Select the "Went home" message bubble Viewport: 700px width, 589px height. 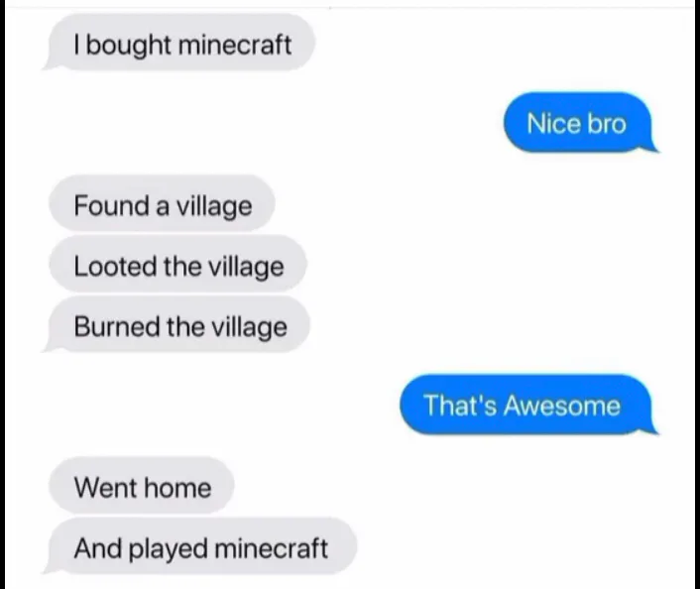(142, 486)
